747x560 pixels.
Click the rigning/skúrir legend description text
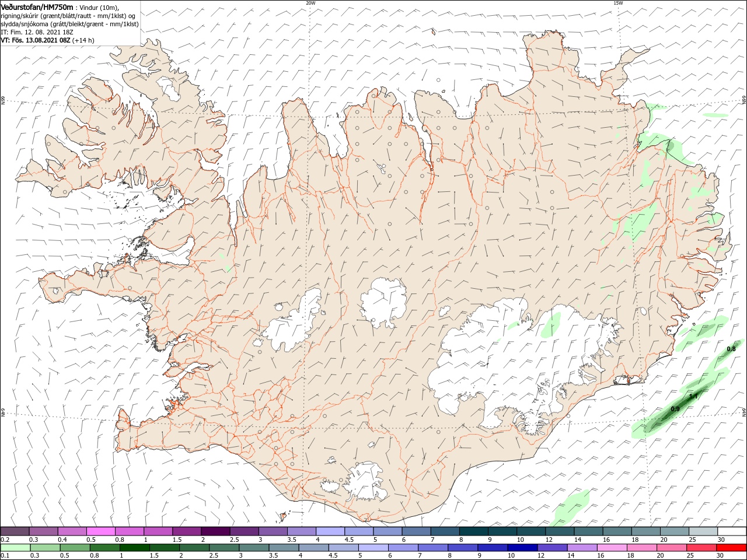(68, 16)
